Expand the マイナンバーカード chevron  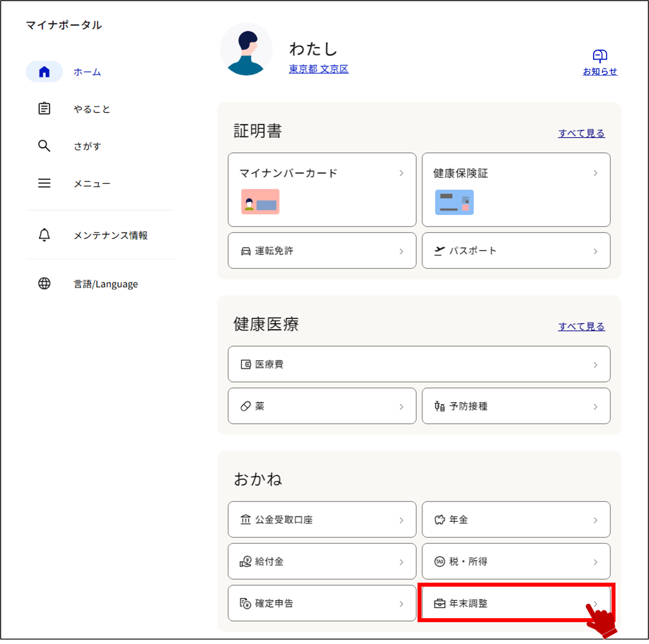(x=401, y=173)
